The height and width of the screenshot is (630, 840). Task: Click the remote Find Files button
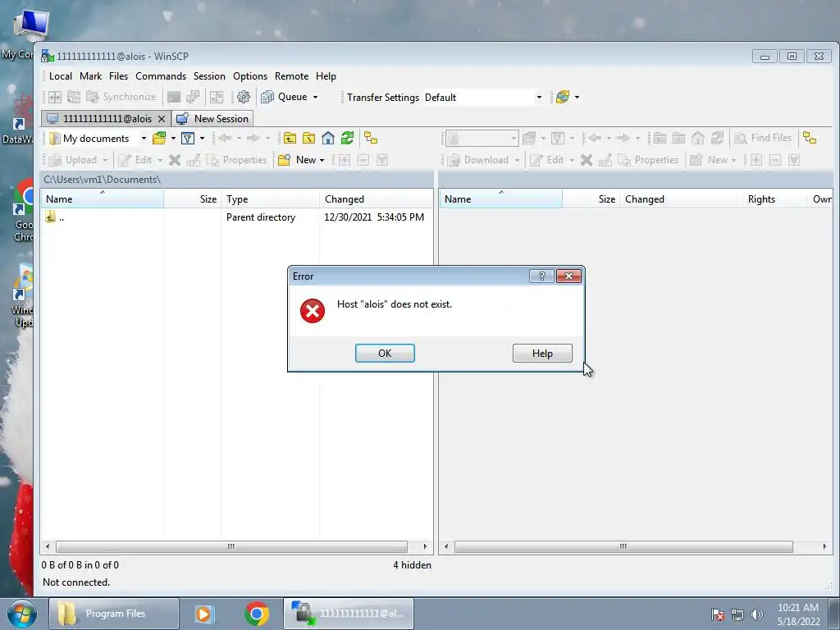(763, 138)
